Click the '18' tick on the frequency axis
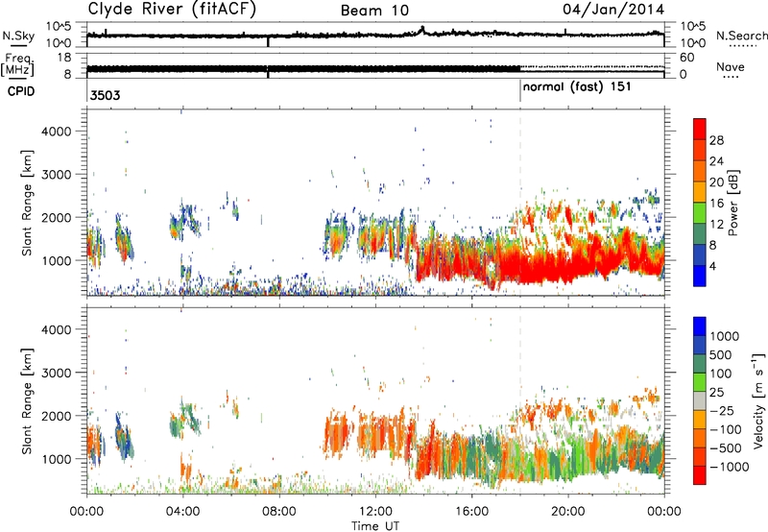 coord(64,58)
